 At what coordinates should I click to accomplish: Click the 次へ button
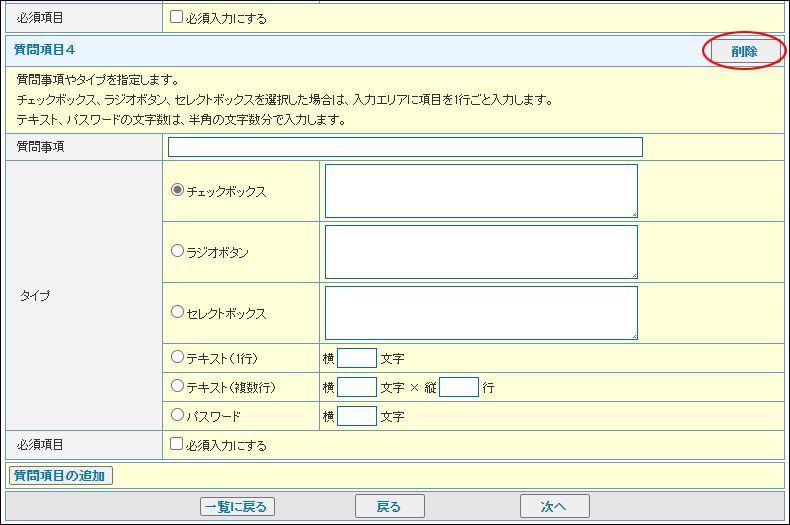click(x=554, y=506)
